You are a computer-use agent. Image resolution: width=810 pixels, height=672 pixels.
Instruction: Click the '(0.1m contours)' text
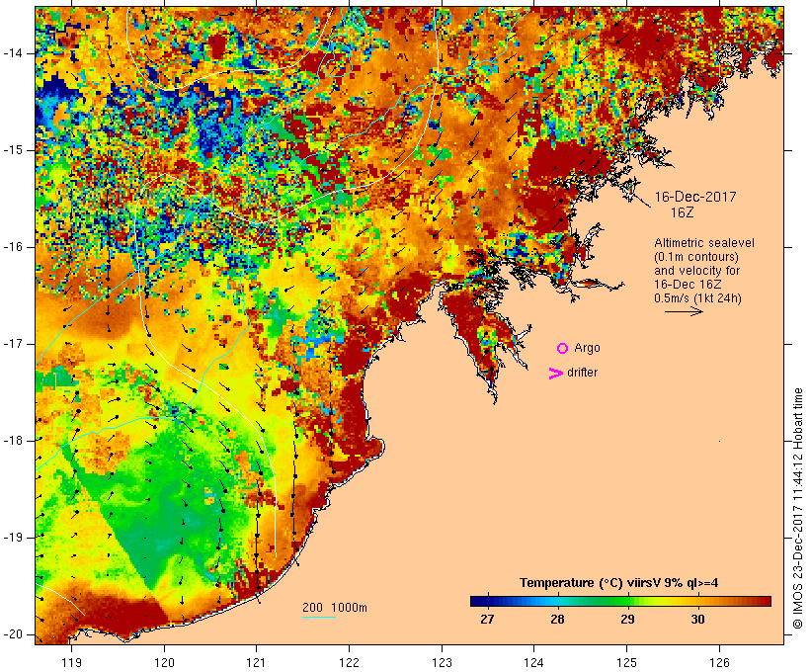coord(696,257)
